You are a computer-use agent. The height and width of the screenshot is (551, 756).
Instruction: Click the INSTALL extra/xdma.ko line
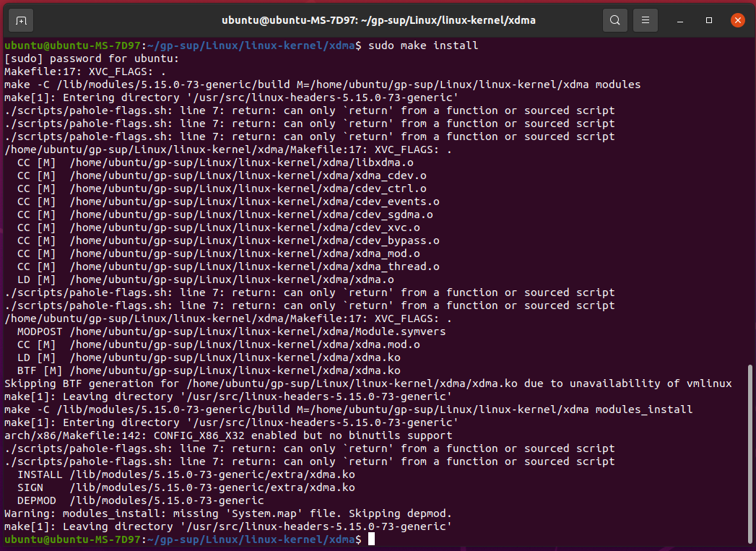click(186, 475)
